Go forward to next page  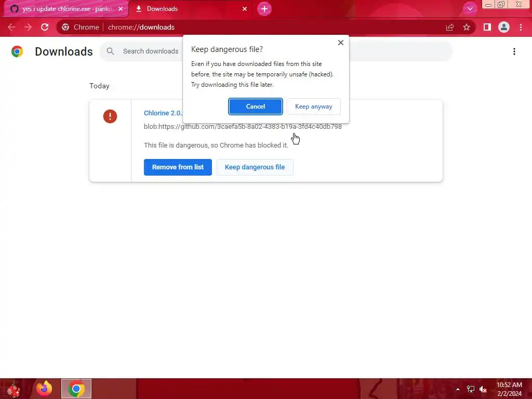[28, 27]
